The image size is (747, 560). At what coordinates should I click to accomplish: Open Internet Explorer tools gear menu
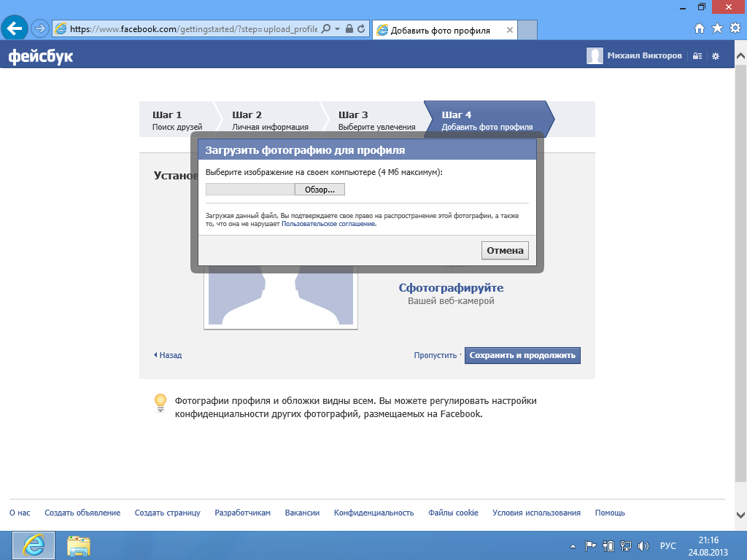click(735, 28)
